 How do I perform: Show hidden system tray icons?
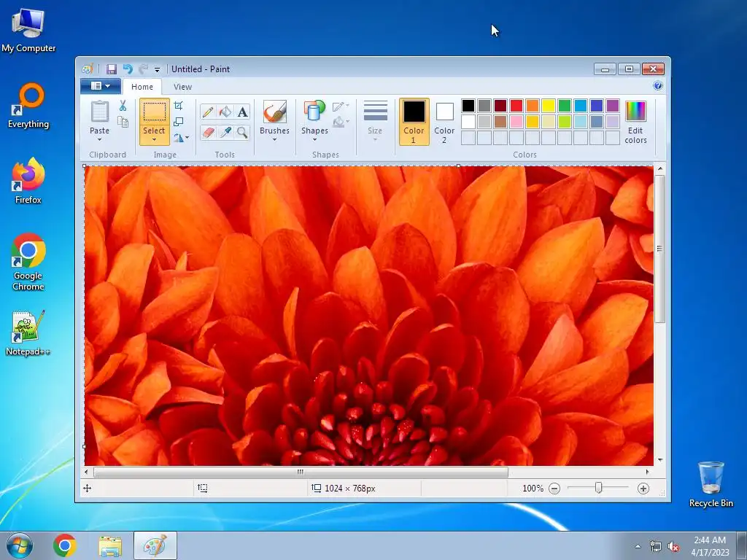pos(638,547)
